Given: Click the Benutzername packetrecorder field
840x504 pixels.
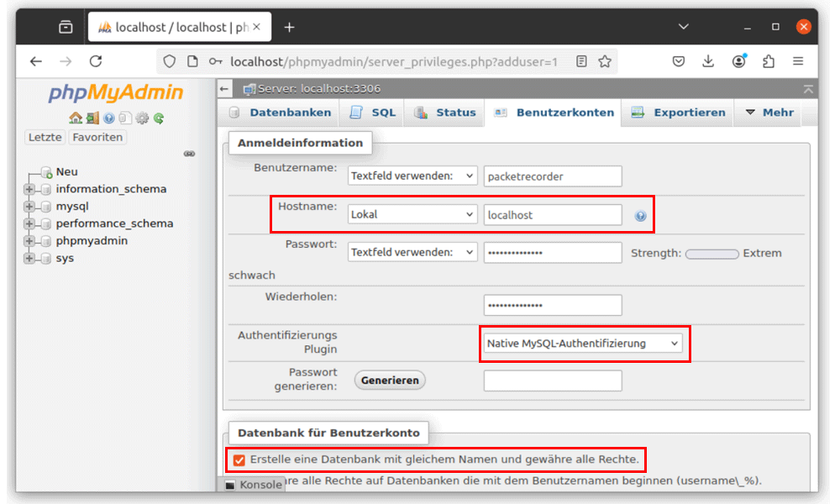Looking at the screenshot, I should tap(553, 176).
